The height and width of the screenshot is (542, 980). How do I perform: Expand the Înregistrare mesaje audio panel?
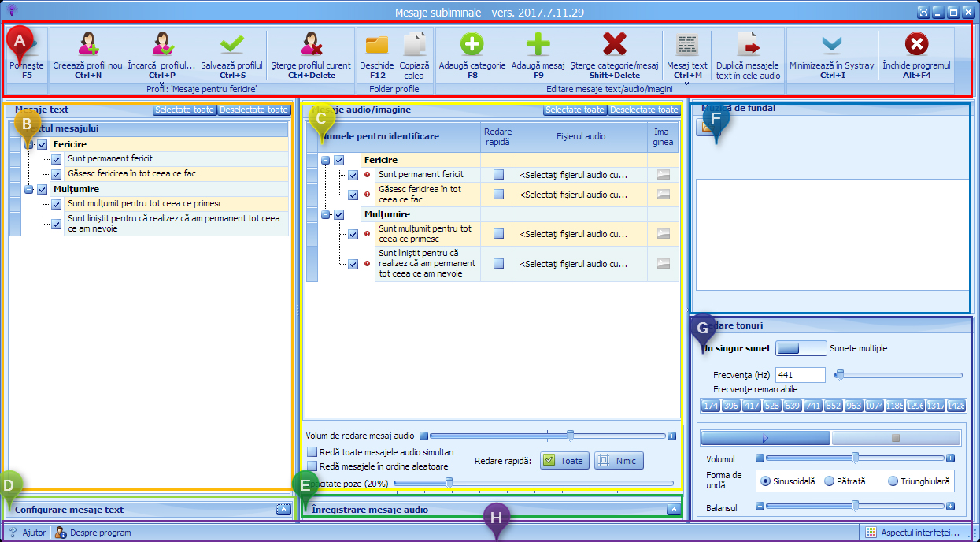point(673,510)
